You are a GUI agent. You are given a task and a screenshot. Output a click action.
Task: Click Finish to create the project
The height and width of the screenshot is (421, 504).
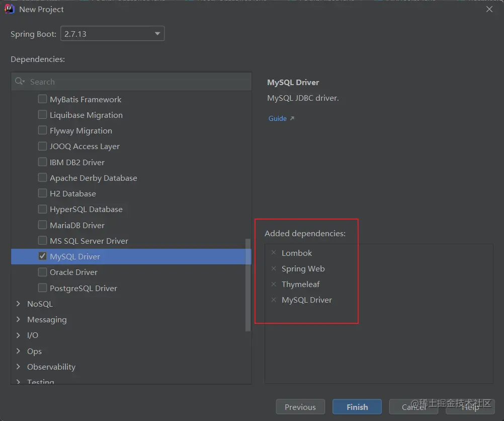pyautogui.click(x=357, y=407)
